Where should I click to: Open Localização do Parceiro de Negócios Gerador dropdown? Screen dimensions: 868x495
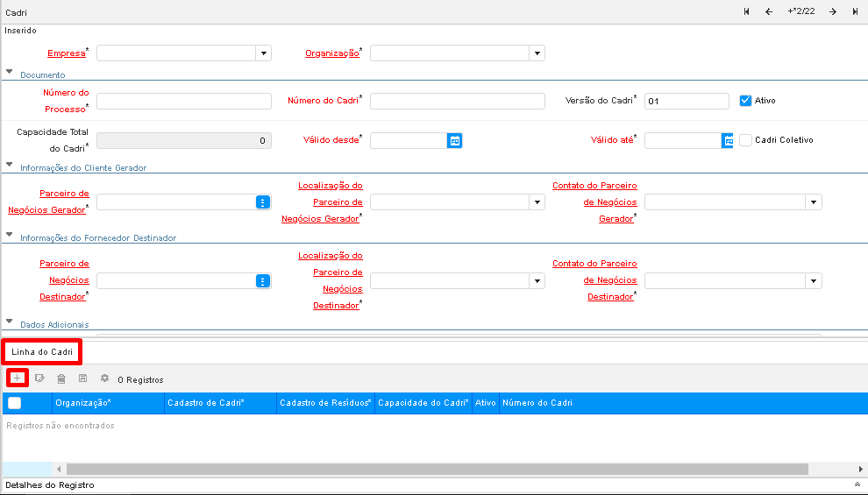537,202
